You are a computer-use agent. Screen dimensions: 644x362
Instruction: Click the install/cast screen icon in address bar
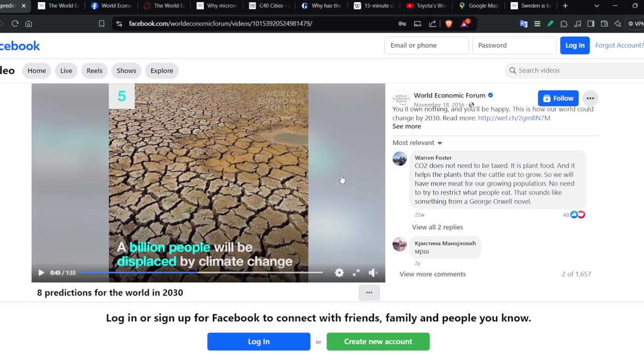pyautogui.click(x=418, y=24)
